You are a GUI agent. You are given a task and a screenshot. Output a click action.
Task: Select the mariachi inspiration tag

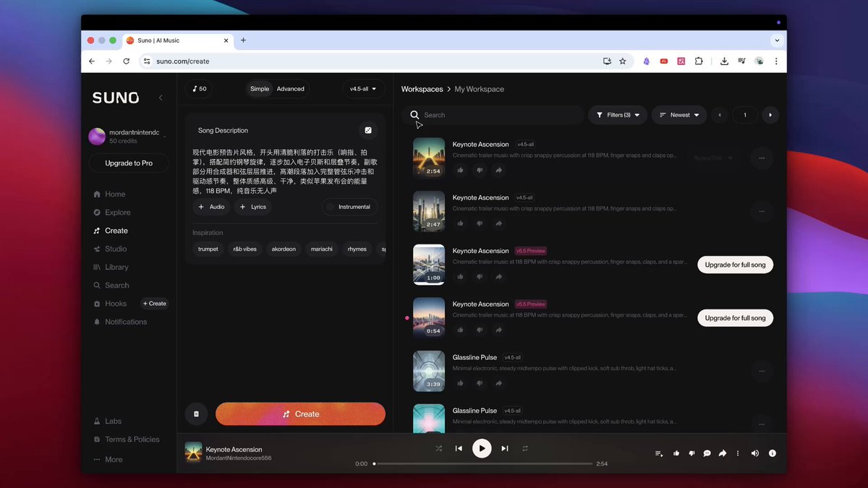click(322, 249)
